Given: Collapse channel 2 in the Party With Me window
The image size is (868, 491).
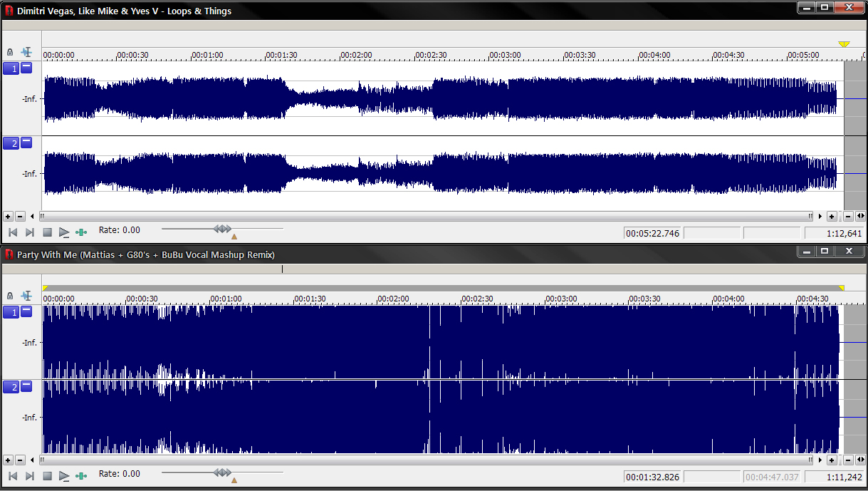Looking at the screenshot, I should [x=26, y=386].
